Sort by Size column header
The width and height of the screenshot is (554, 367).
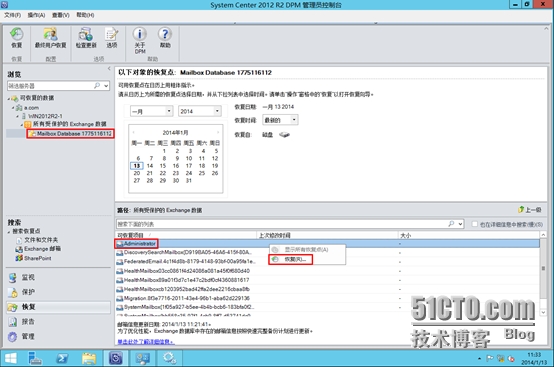click(x=468, y=235)
